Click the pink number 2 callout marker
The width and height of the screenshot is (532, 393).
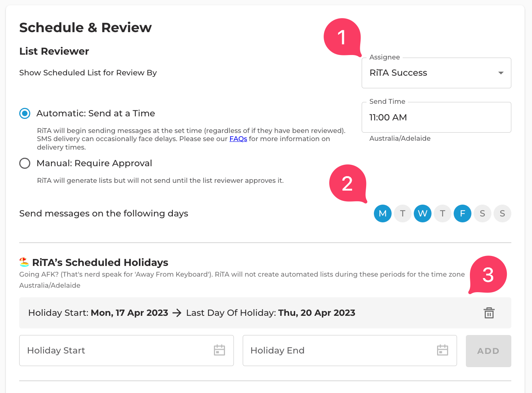coord(348,184)
